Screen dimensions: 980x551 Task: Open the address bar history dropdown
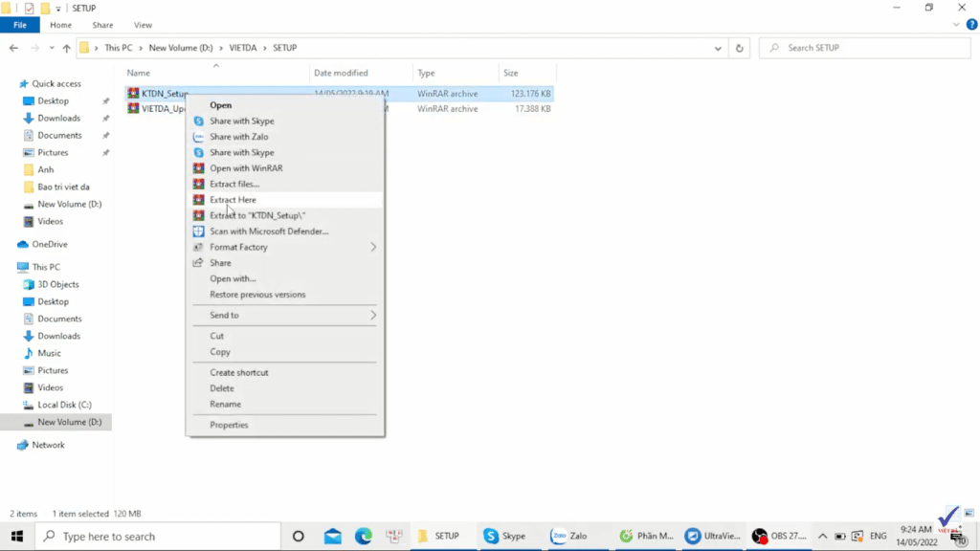(718, 48)
